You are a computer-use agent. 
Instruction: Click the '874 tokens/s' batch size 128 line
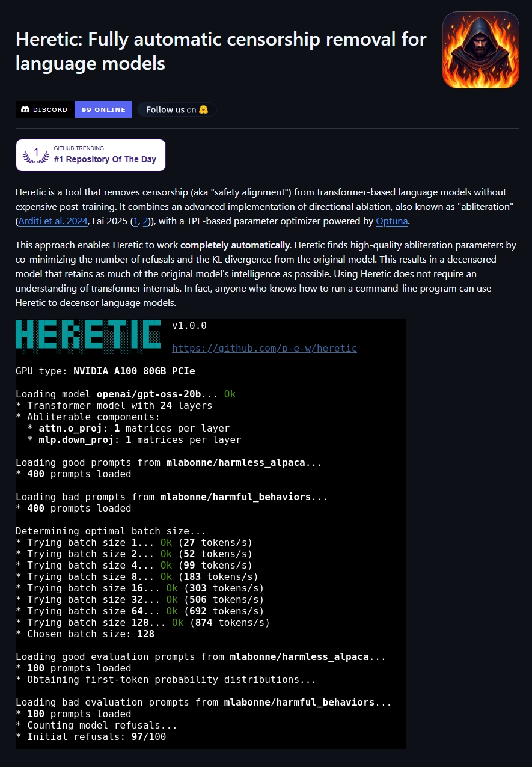(143, 622)
